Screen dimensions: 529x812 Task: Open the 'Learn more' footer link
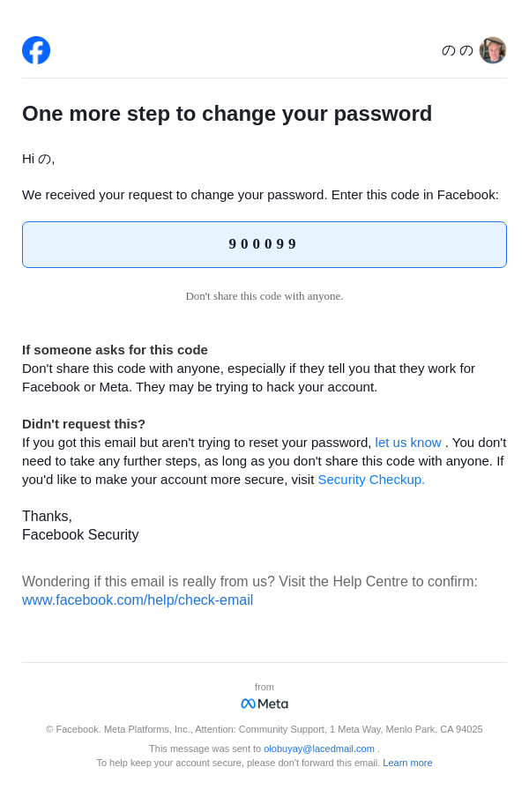coord(407,763)
